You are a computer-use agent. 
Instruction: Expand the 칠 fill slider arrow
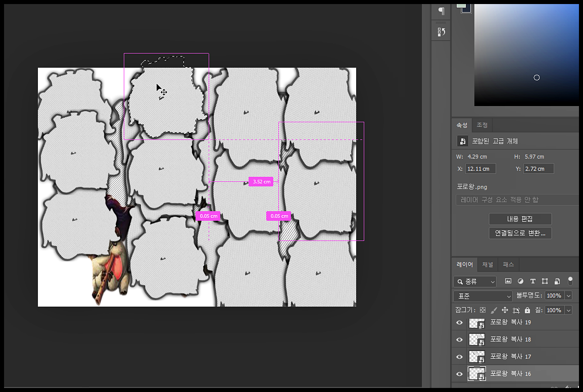pyautogui.click(x=568, y=310)
